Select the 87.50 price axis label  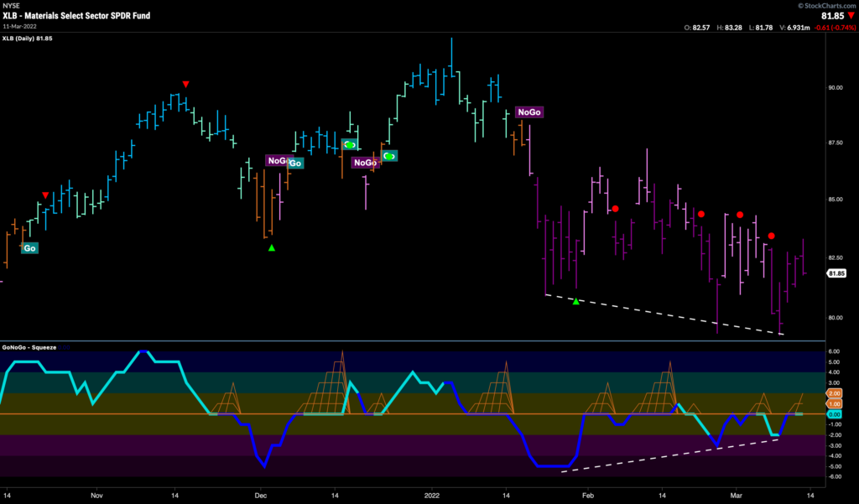836,143
